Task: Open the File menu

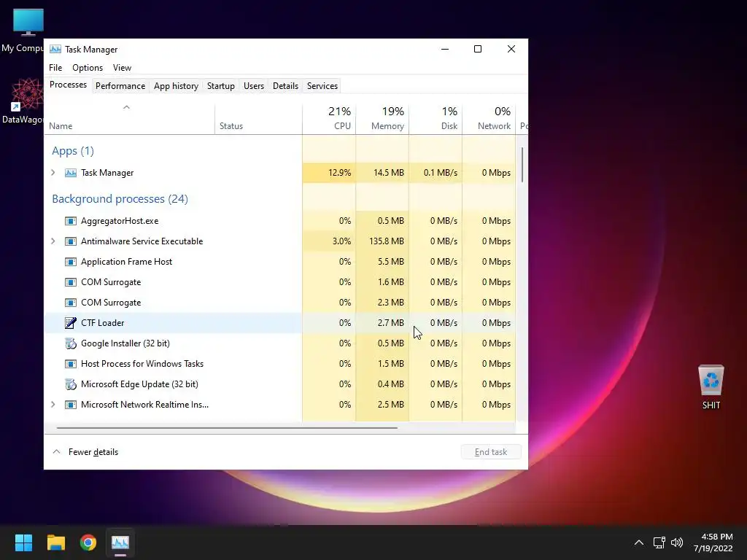Action: (x=55, y=68)
